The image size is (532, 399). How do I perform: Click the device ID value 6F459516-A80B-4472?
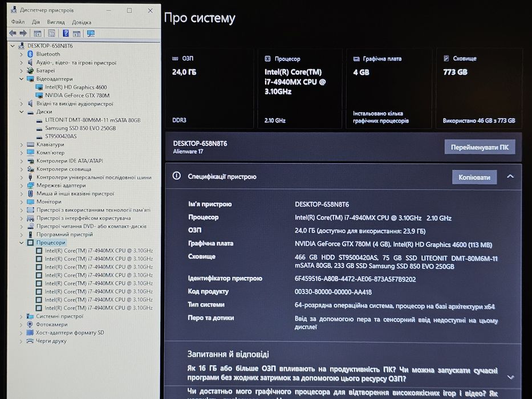point(355,279)
